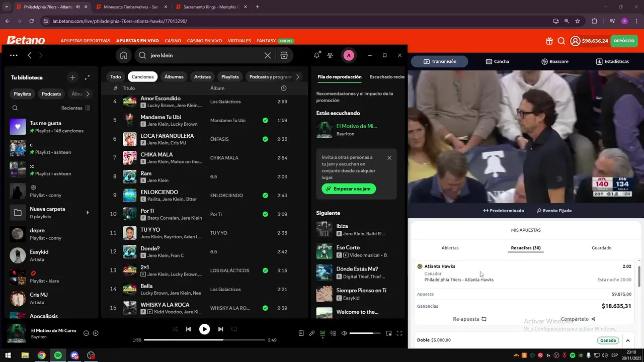644x362 pixels.
Task: Open Now Playing view icon in player bar
Action: coord(301,333)
